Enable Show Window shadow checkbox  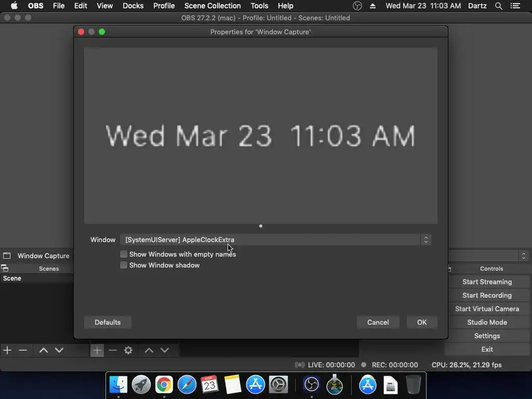[x=124, y=265]
